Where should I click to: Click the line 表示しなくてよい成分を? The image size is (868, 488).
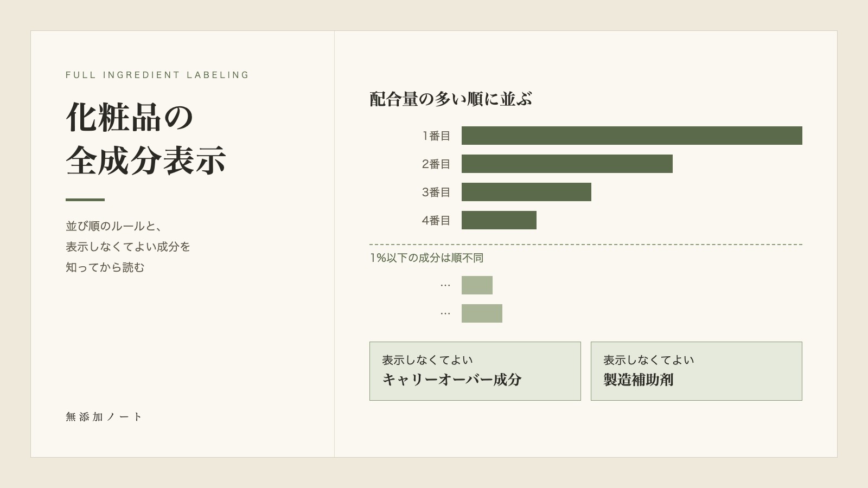click(x=128, y=246)
